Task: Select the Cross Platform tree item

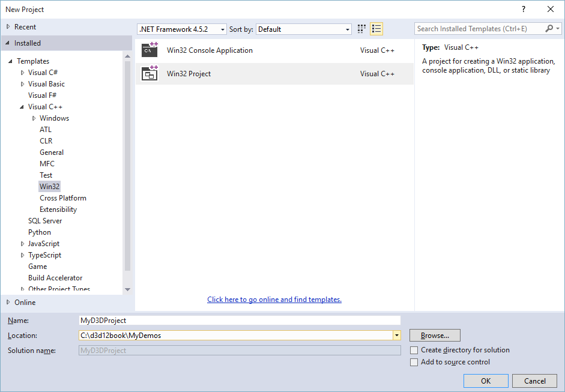Action: tap(63, 198)
